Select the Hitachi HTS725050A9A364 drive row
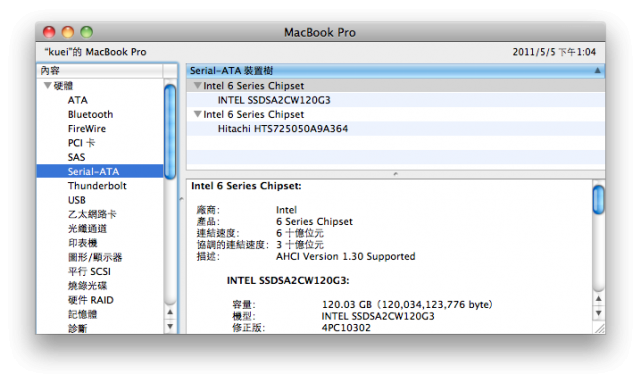The height and width of the screenshot is (383, 640). click(x=396, y=129)
